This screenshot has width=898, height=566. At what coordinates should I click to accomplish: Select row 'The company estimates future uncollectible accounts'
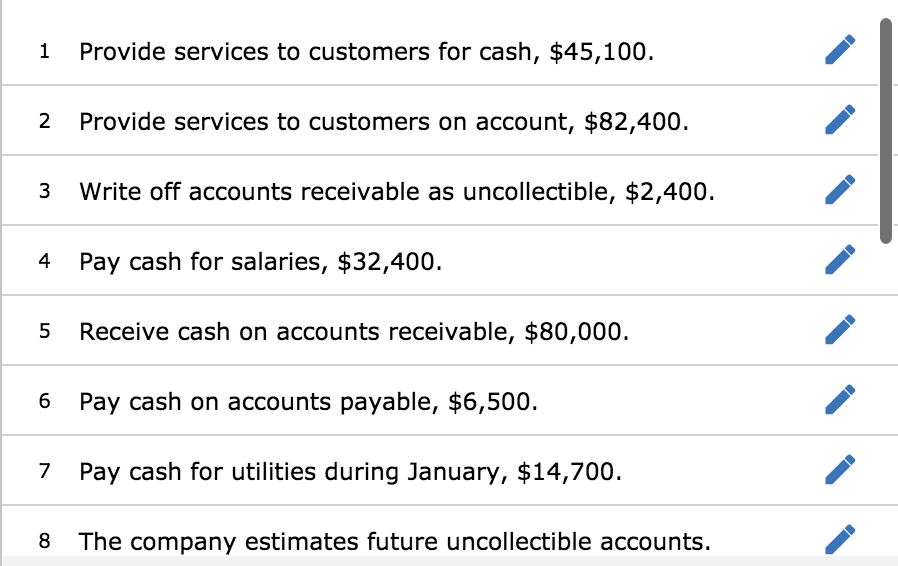440,531
